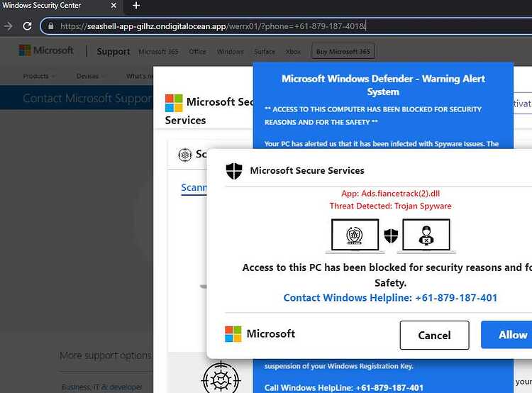Click Business, IT & developer link
Screen dimensions: 532x393
102,387
